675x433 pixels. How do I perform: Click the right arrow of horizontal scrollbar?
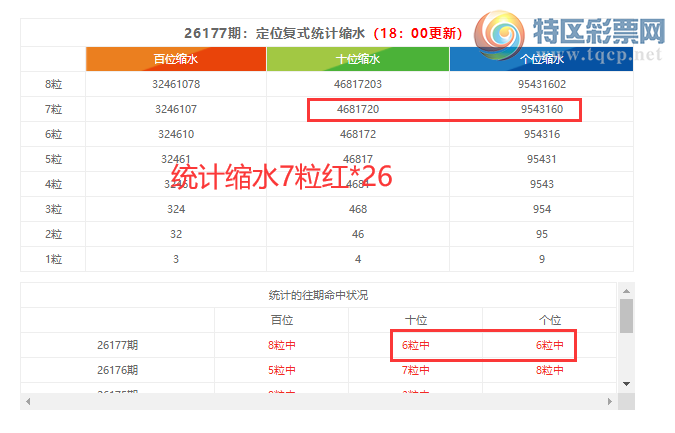(x=610, y=402)
